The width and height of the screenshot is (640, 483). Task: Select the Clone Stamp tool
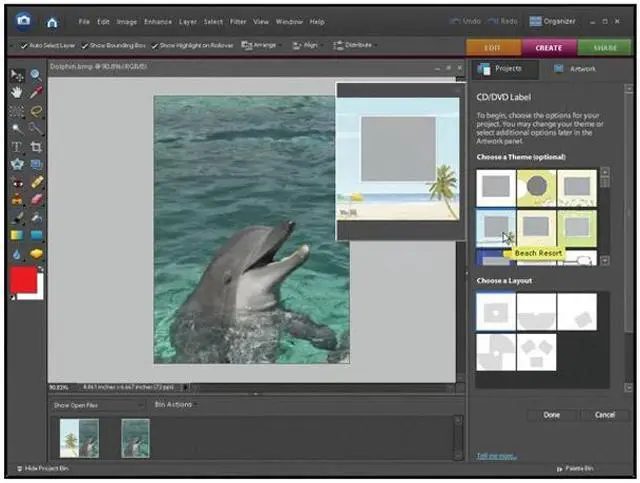coord(17,200)
